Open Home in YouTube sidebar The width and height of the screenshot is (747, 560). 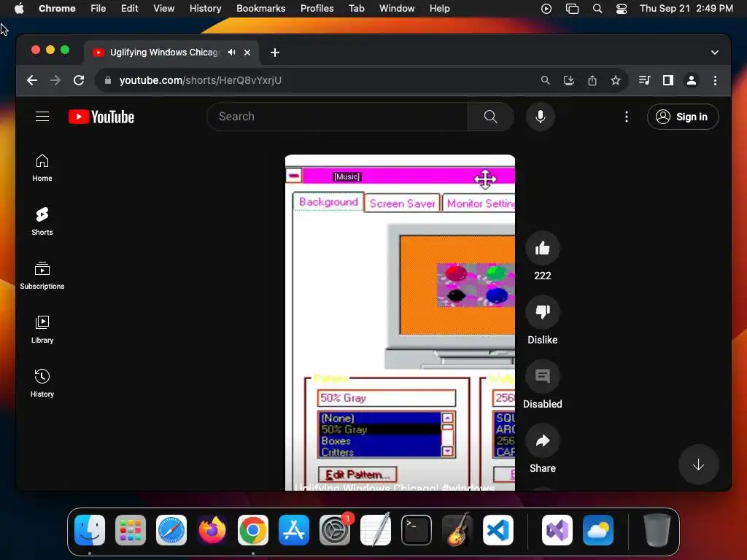[x=42, y=168]
